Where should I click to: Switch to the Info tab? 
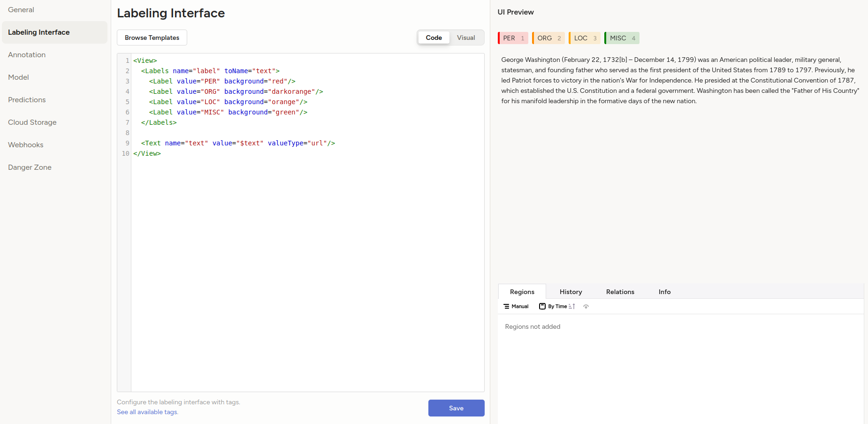click(x=664, y=292)
